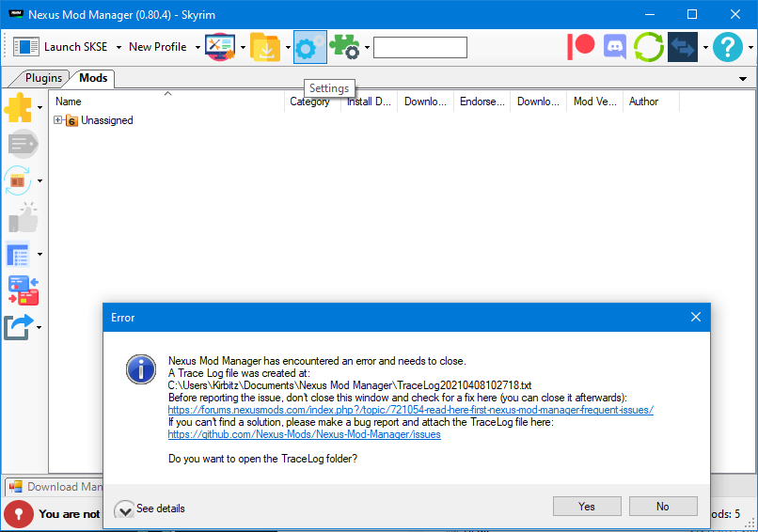Sort by the Mod Ve... column header
This screenshot has width=758, height=532.
point(595,102)
